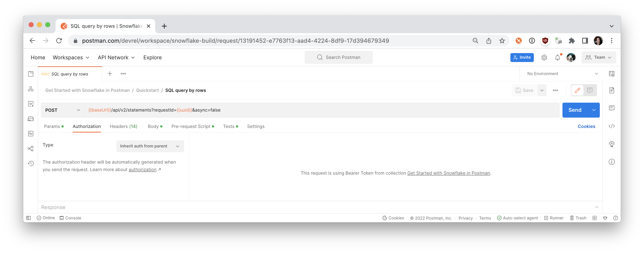The image size is (644, 253).
Task: Toggle the comments view beside the pencil icon
Action: 590,90
